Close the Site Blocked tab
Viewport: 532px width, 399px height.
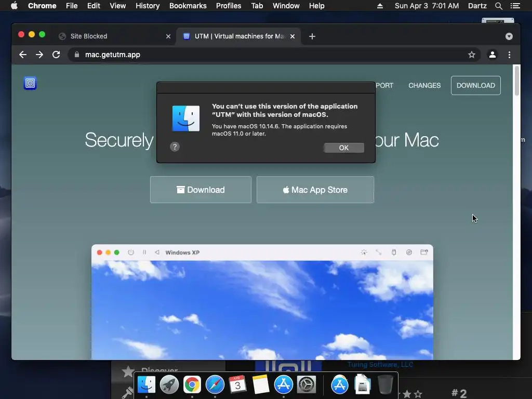coord(168,36)
